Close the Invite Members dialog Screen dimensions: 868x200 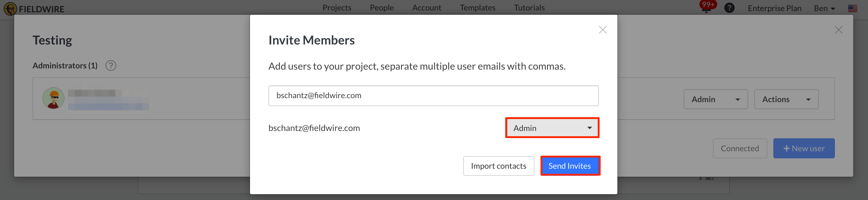pos(603,30)
